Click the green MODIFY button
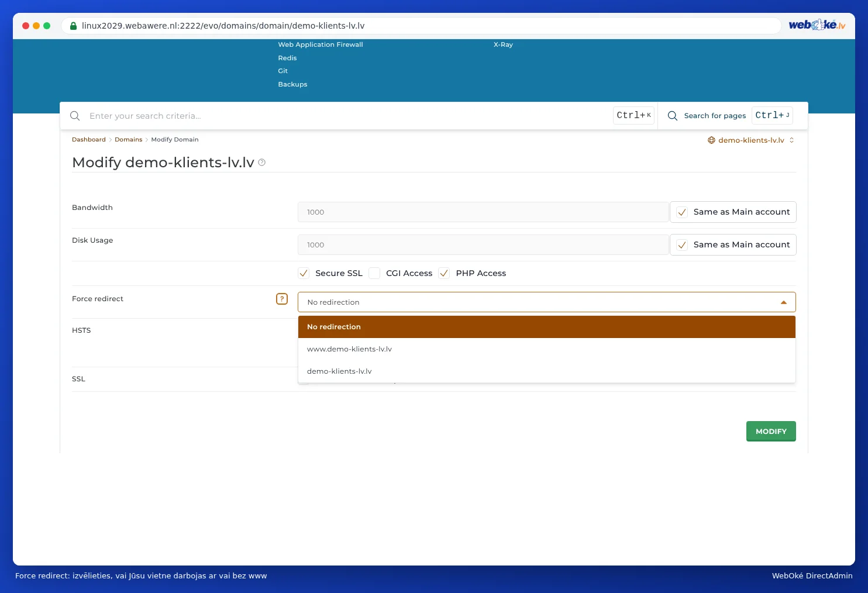The width and height of the screenshot is (868, 593). coord(771,431)
